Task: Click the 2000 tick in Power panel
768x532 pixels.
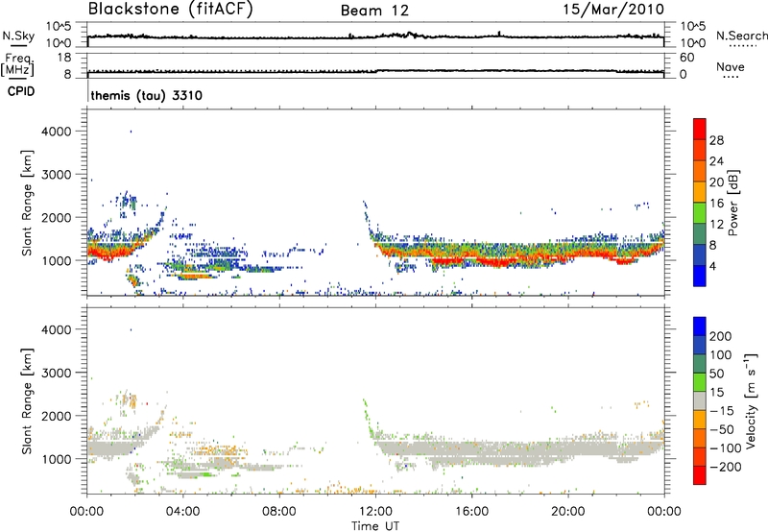Action: click(x=56, y=217)
